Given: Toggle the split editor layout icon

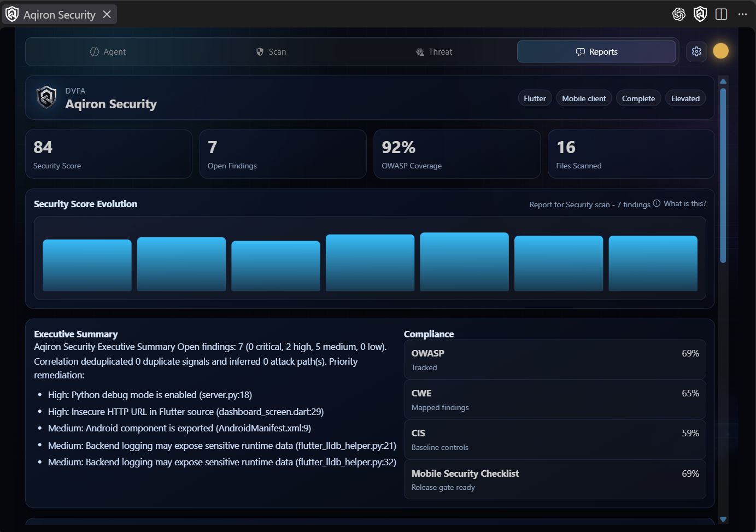Looking at the screenshot, I should click(722, 14).
